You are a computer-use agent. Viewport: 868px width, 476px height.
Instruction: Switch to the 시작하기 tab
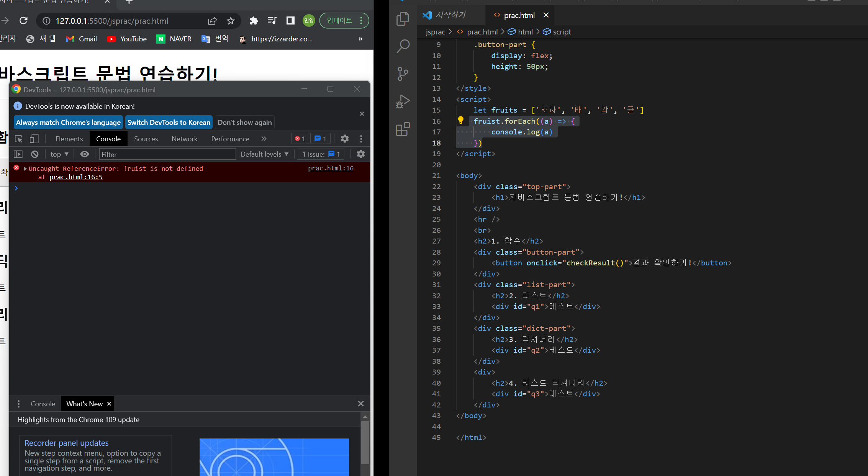tap(451, 15)
